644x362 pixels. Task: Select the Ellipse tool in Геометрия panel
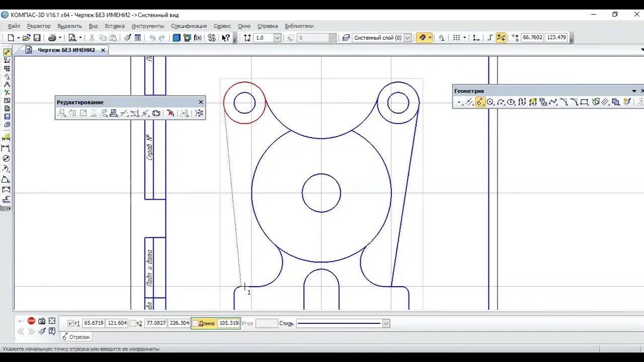click(511, 102)
